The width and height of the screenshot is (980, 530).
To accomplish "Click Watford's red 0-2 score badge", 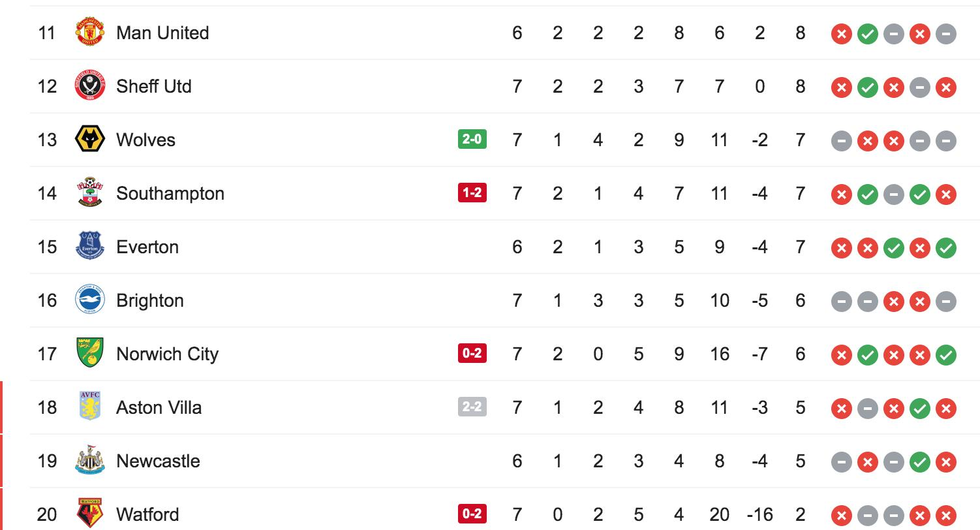I will (x=472, y=514).
